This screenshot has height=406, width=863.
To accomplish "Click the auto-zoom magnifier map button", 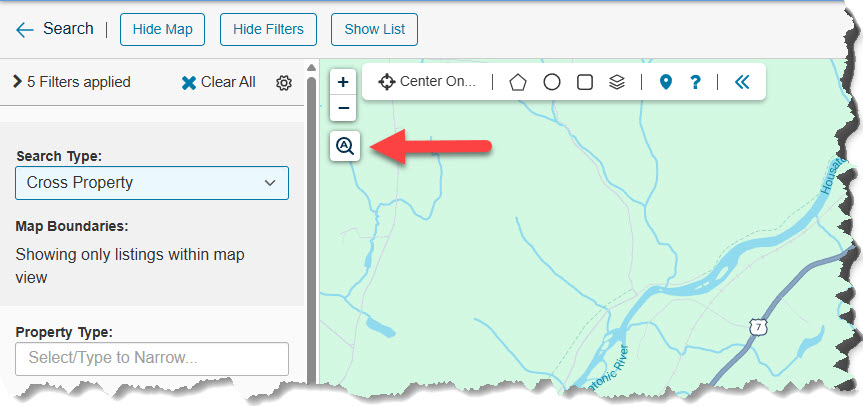I will tap(345, 146).
